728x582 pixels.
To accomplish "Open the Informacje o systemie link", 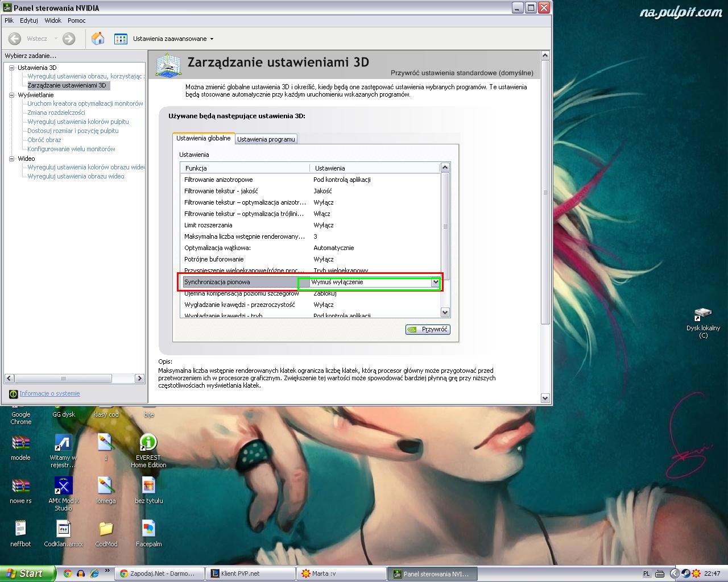I will 49,393.
